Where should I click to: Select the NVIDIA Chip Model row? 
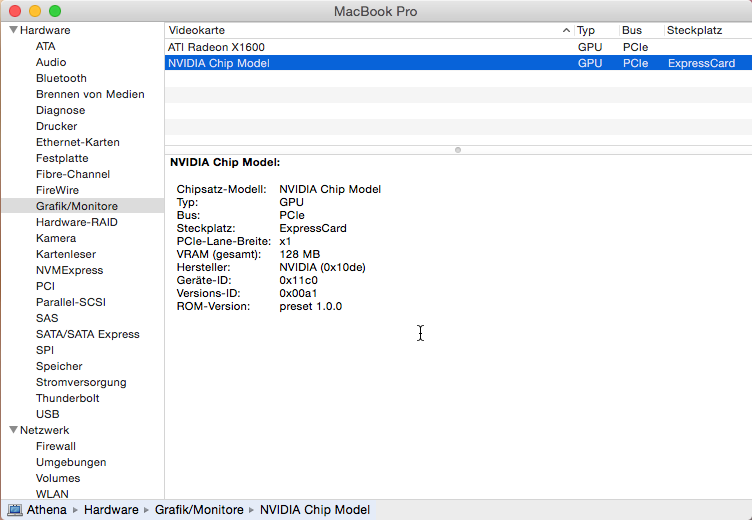point(458,63)
